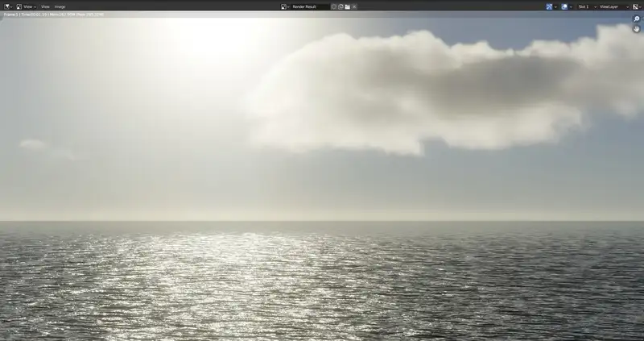Click the zoom magnifier viewport icon
This screenshot has height=341, width=644.
(x=636, y=19)
